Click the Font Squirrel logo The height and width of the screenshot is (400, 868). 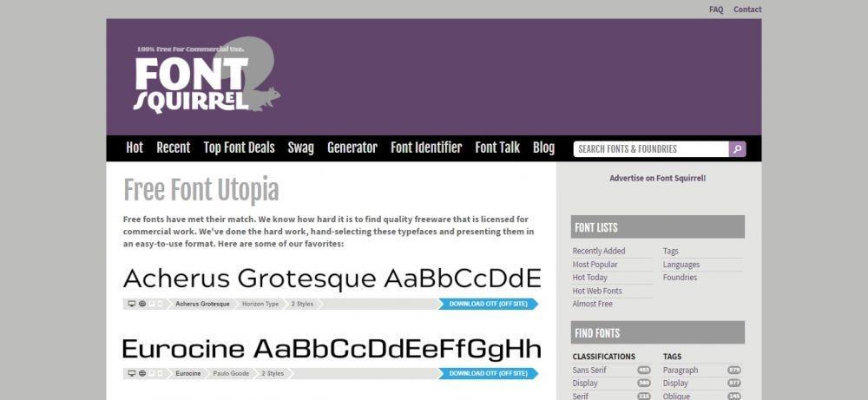click(x=207, y=75)
